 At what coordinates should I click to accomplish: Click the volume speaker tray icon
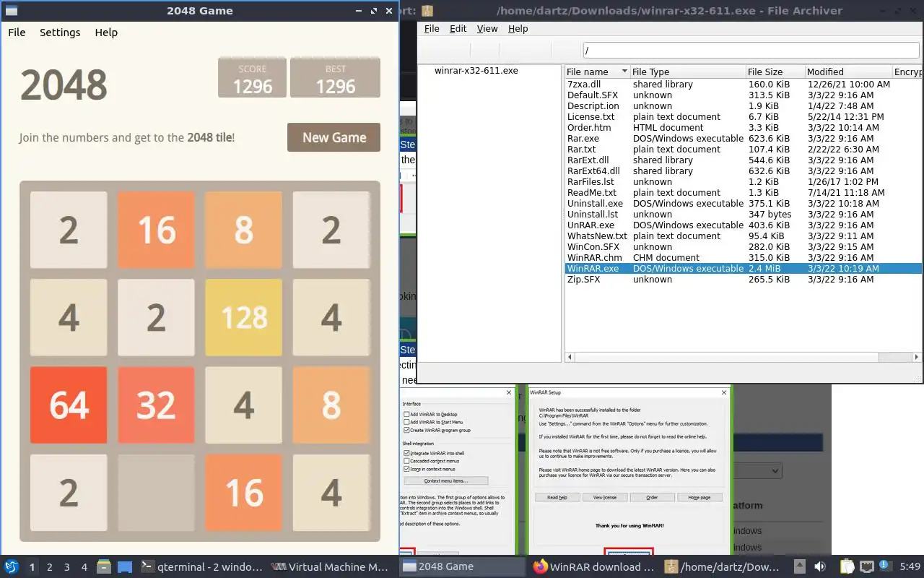820,567
